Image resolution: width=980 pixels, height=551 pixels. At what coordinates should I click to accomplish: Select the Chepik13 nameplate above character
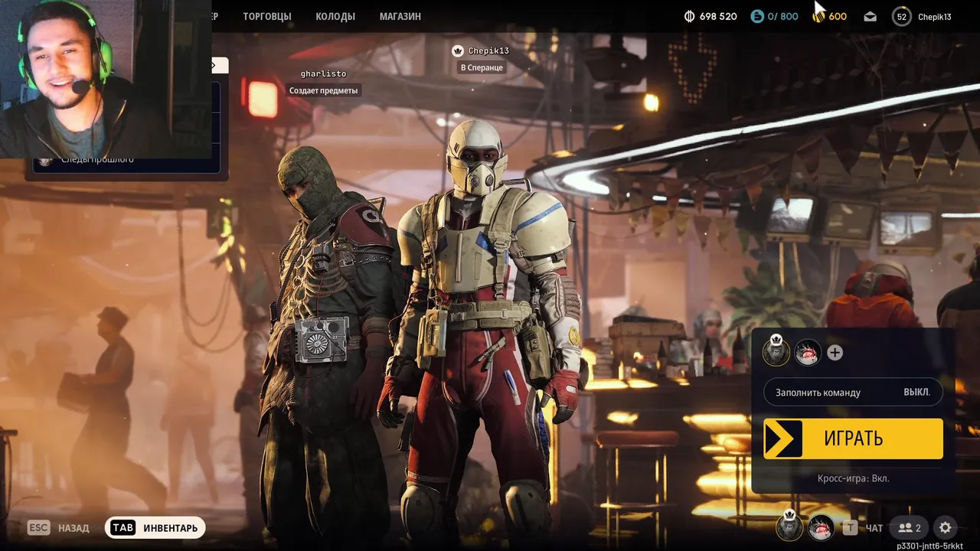(488, 51)
